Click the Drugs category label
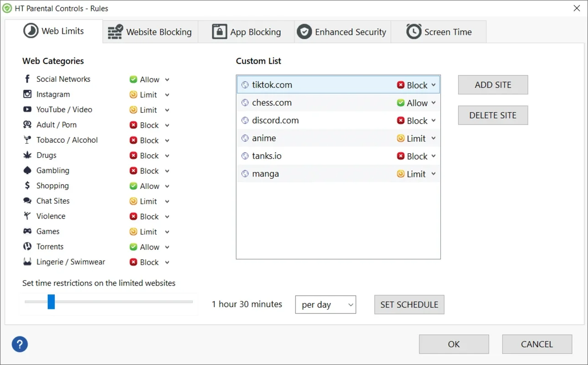The image size is (588, 365). [46, 155]
